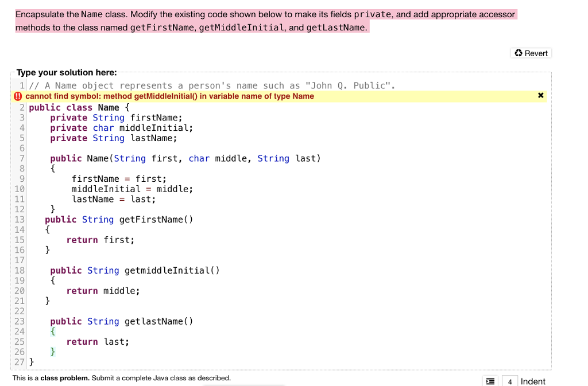Click the private keyword on line 3
The height and width of the screenshot is (386, 588).
[69, 118]
